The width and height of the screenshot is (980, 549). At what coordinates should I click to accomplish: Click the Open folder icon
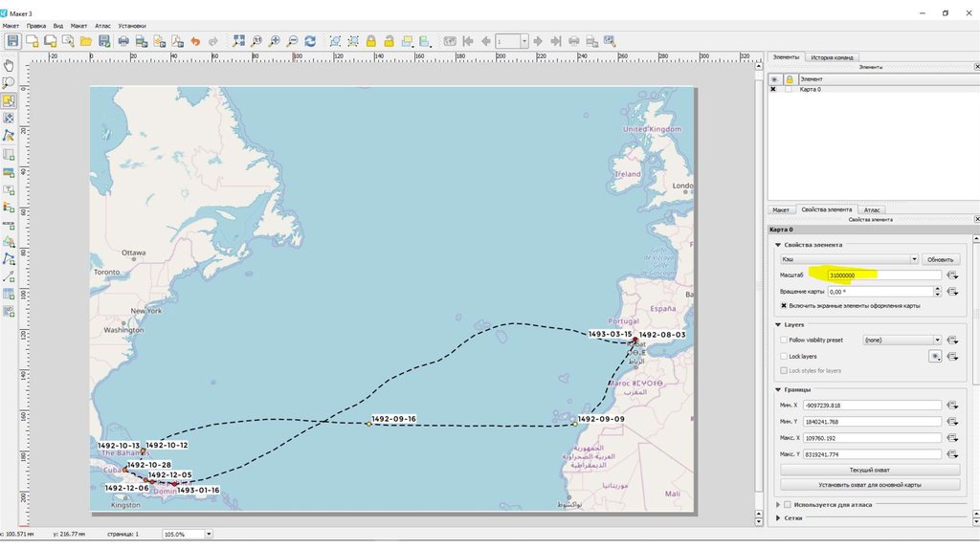(x=85, y=41)
